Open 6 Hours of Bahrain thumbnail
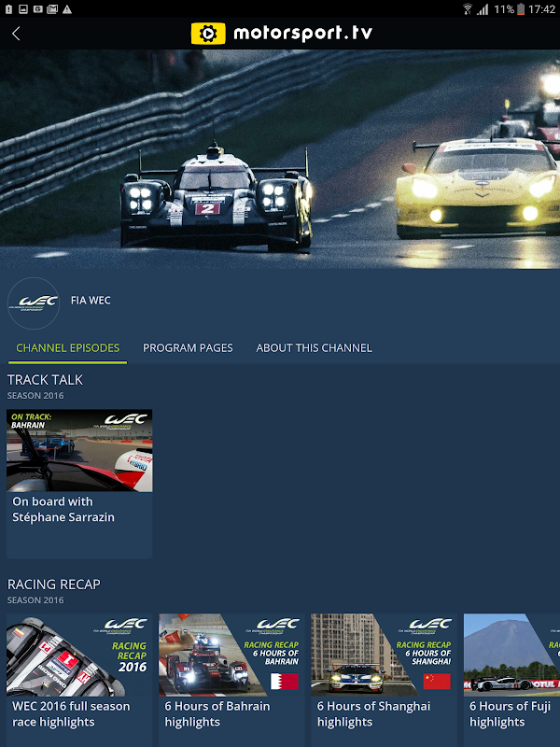The height and width of the screenshot is (747, 560). (x=231, y=655)
